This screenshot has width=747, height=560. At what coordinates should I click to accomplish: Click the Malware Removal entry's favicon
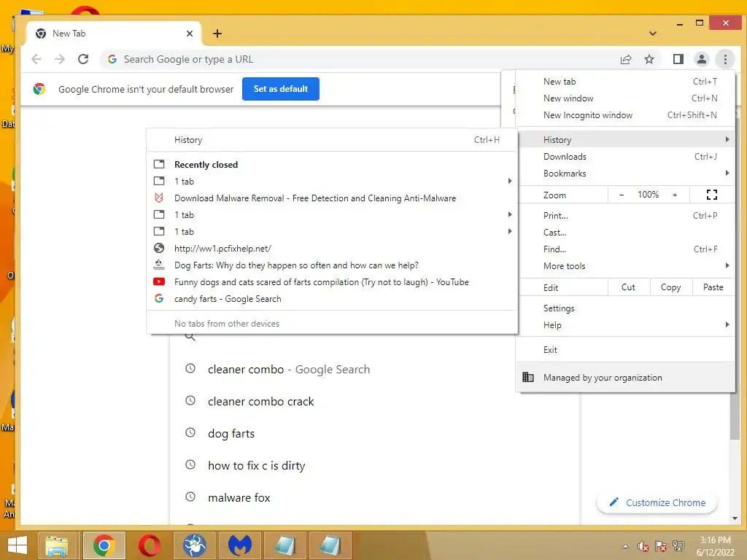(x=159, y=198)
